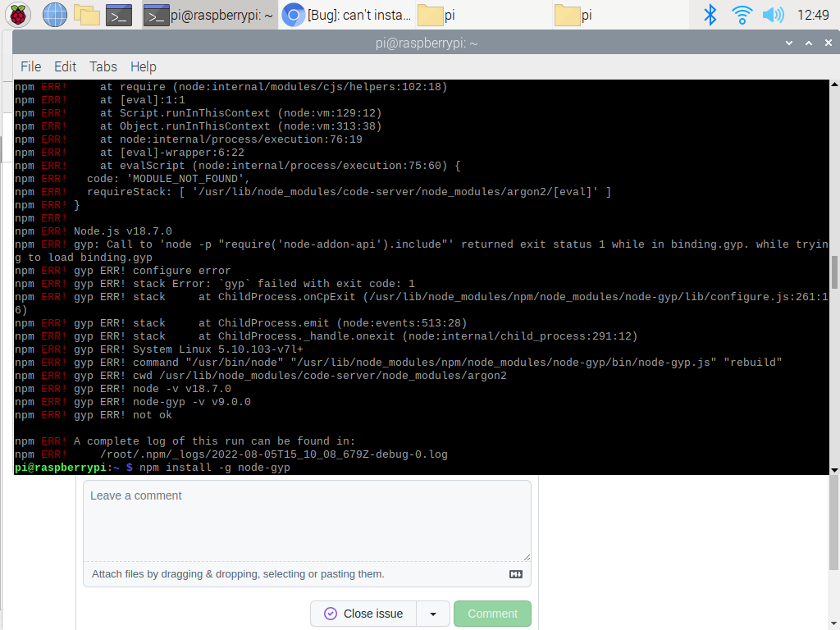Screen dimensions: 840x630
Task: Click the terminal window title bar text
Action: [x=427, y=43]
